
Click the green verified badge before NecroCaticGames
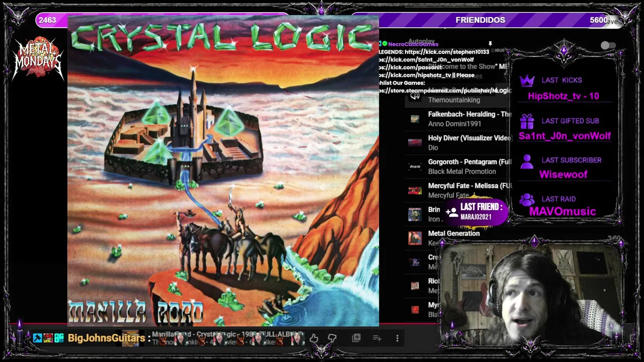[384, 44]
